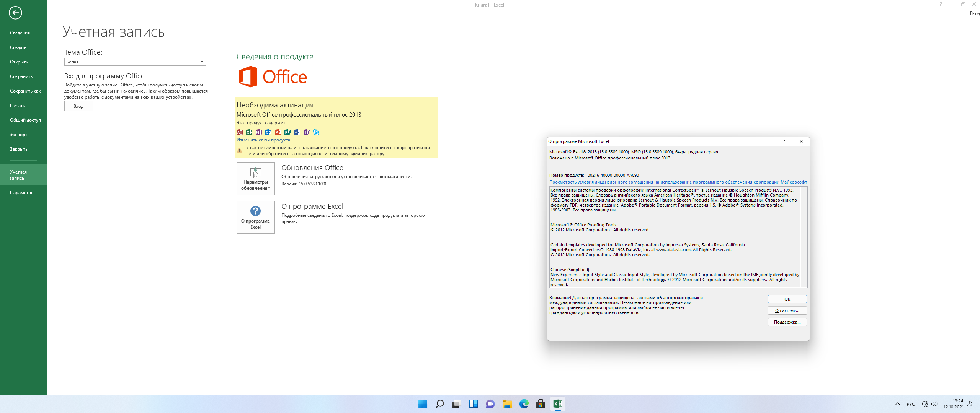Click the Access icon in product contents
This screenshot has height=413, width=980.
pos(240,132)
